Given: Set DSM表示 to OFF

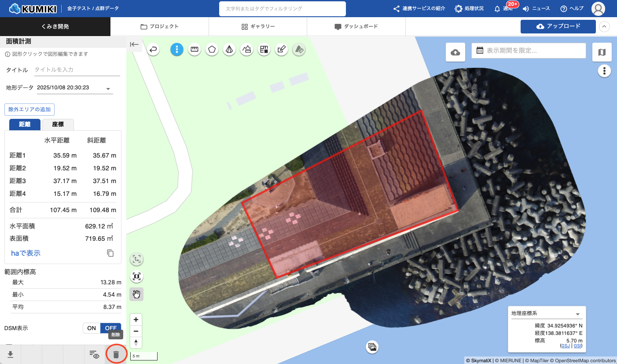Looking at the screenshot, I should pos(110,328).
